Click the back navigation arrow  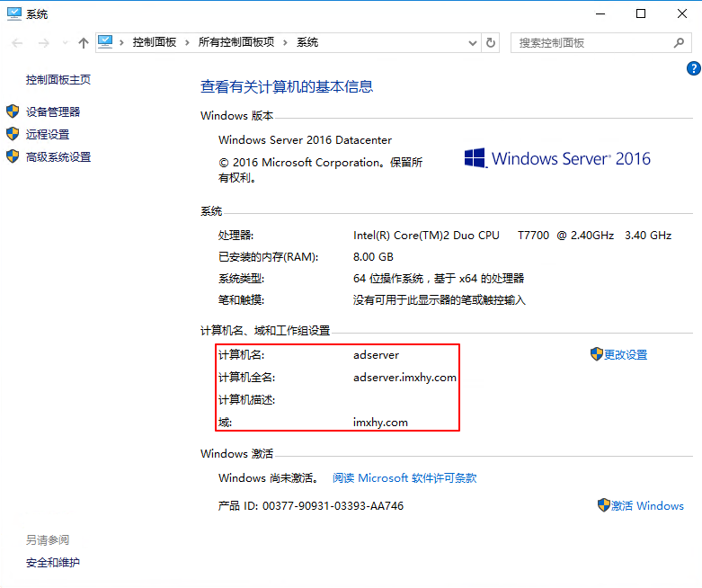pos(19,42)
